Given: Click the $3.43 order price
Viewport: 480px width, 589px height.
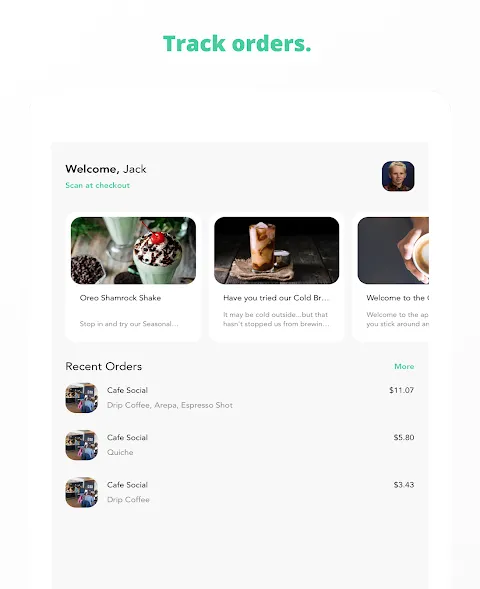Looking at the screenshot, I should tap(404, 485).
